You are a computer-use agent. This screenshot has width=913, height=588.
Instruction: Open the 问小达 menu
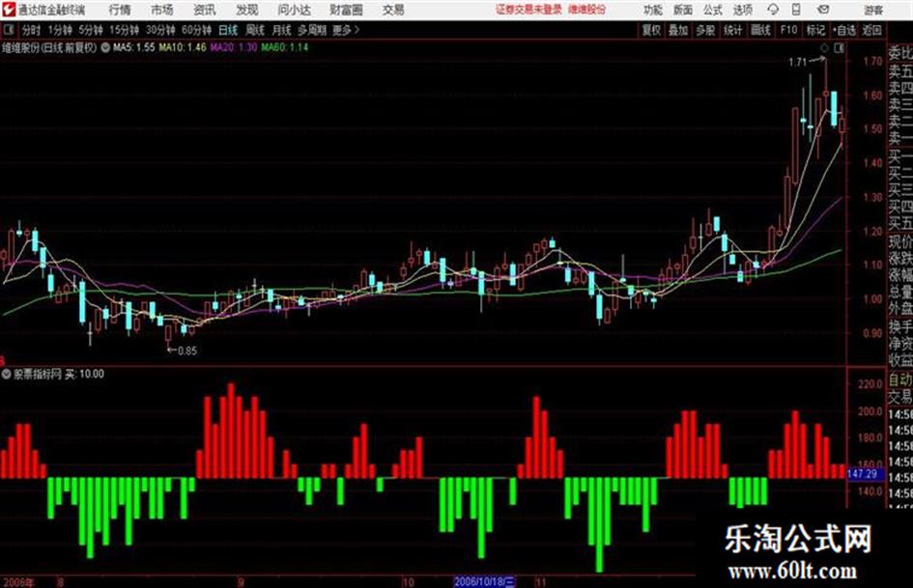[x=294, y=10]
